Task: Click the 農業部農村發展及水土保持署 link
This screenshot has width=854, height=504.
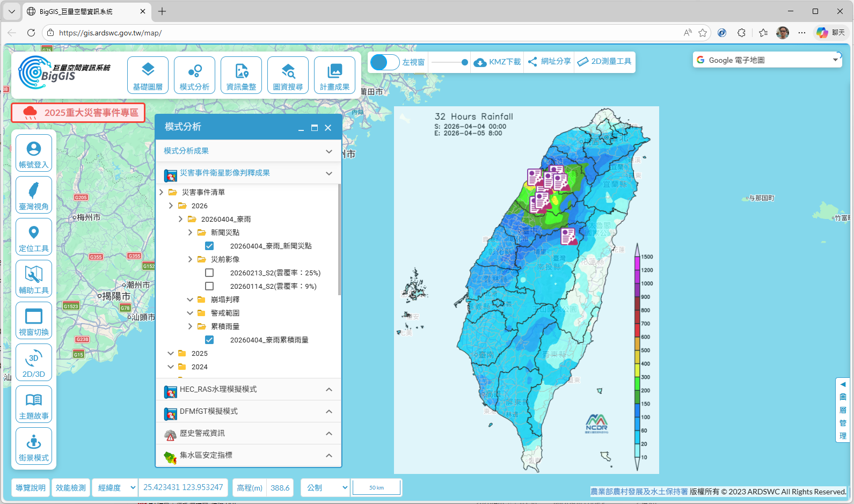Action: coord(639,491)
